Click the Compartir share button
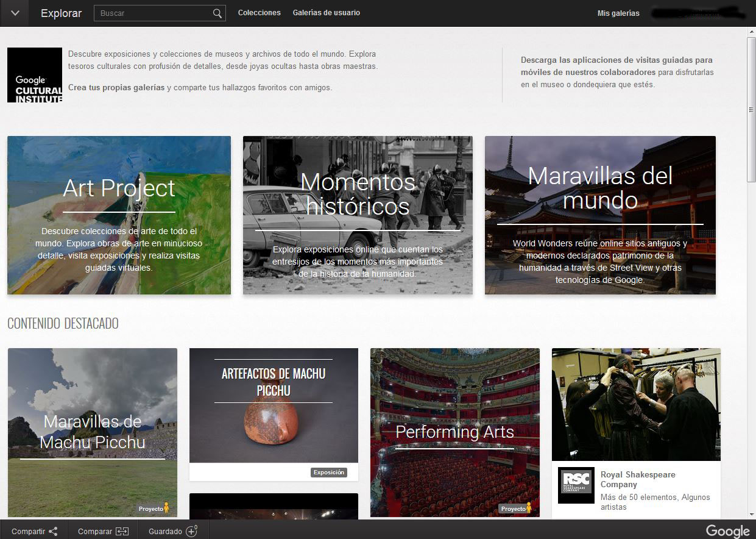The image size is (756, 539). [34, 531]
